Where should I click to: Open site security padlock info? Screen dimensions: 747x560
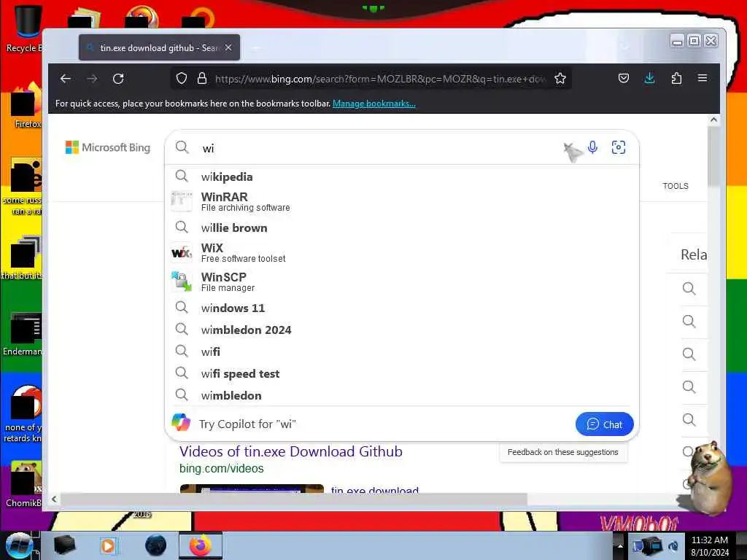point(202,79)
